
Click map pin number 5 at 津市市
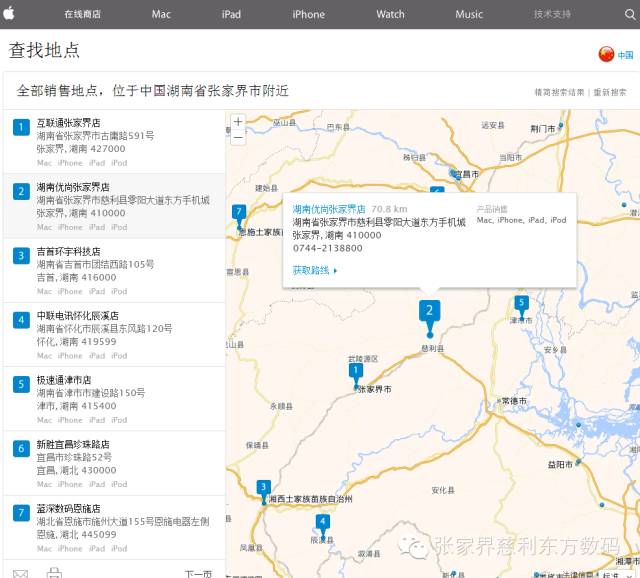coord(521,308)
